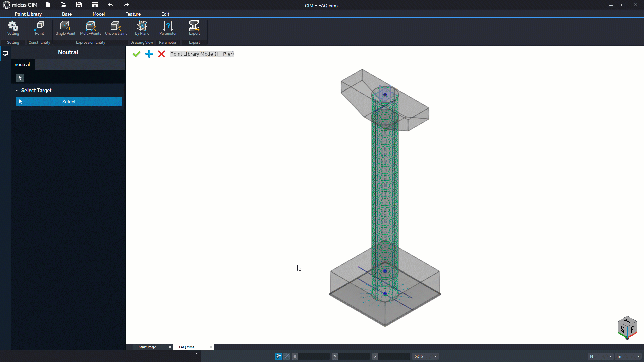Screen dimensions: 644x362
Task: Click the X coordinate input field
Action: tap(314, 356)
